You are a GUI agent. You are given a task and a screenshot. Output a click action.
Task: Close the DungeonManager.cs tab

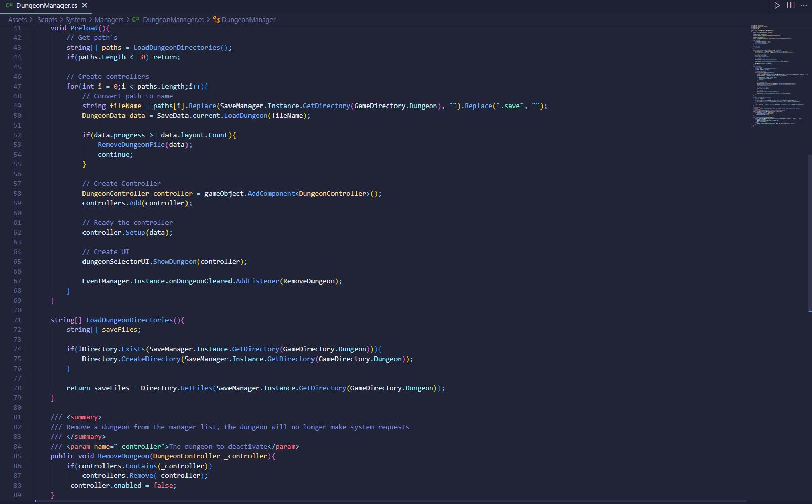tap(85, 5)
